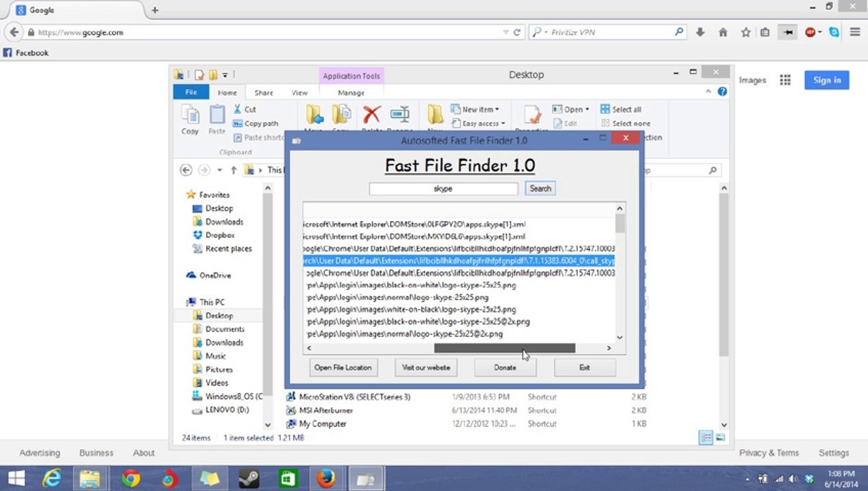Click the red Delete icon in ribbon
Screen dimensions: 868x491
372,115
